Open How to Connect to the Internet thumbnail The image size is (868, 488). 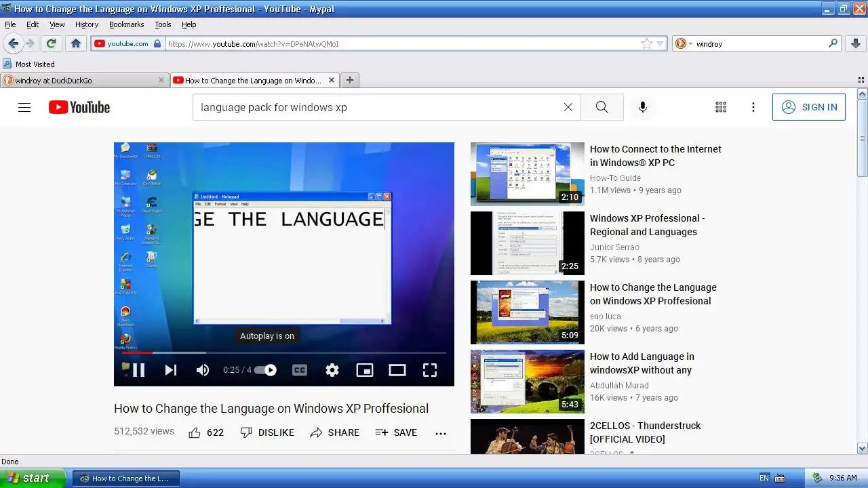527,174
